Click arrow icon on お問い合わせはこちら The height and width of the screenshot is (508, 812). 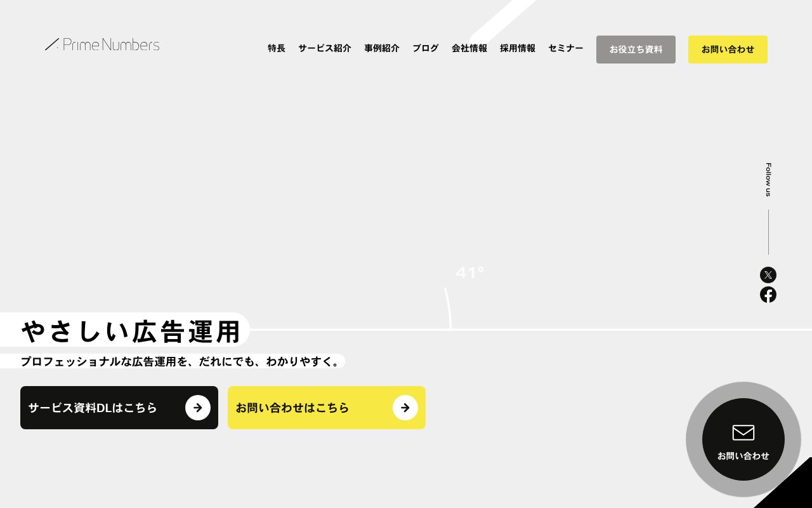405,408
